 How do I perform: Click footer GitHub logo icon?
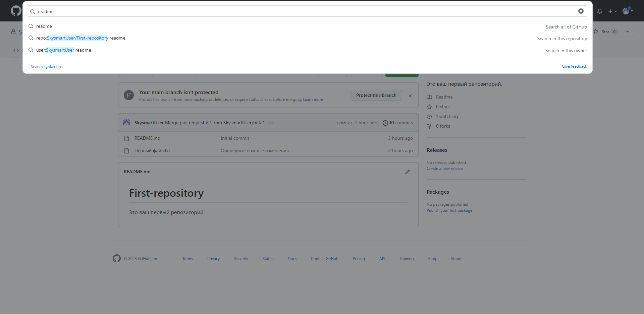(116, 258)
